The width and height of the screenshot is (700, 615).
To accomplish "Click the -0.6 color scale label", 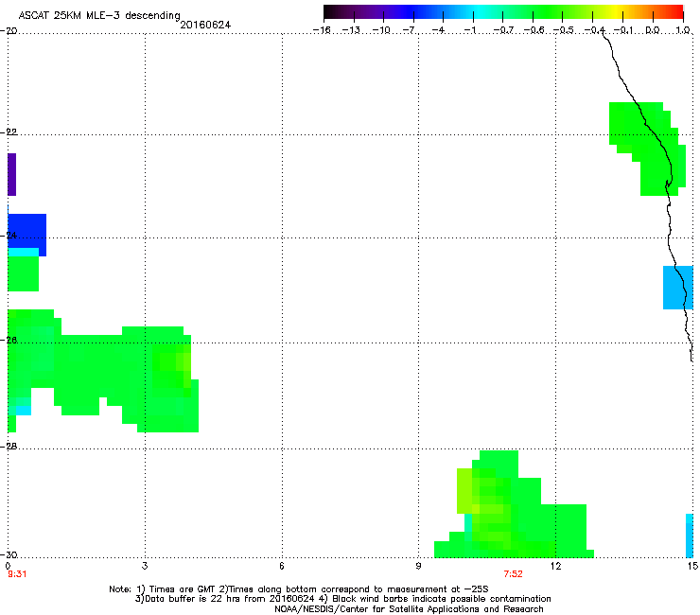I will [x=534, y=30].
